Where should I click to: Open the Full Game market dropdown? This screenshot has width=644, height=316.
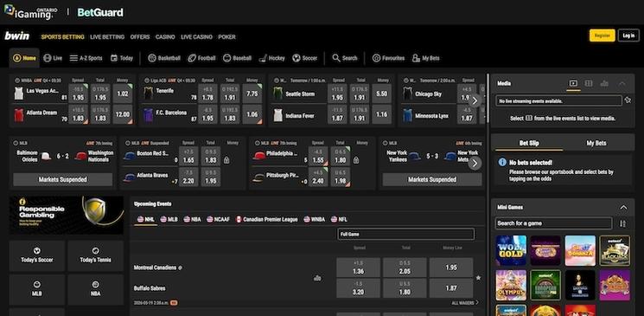click(405, 234)
